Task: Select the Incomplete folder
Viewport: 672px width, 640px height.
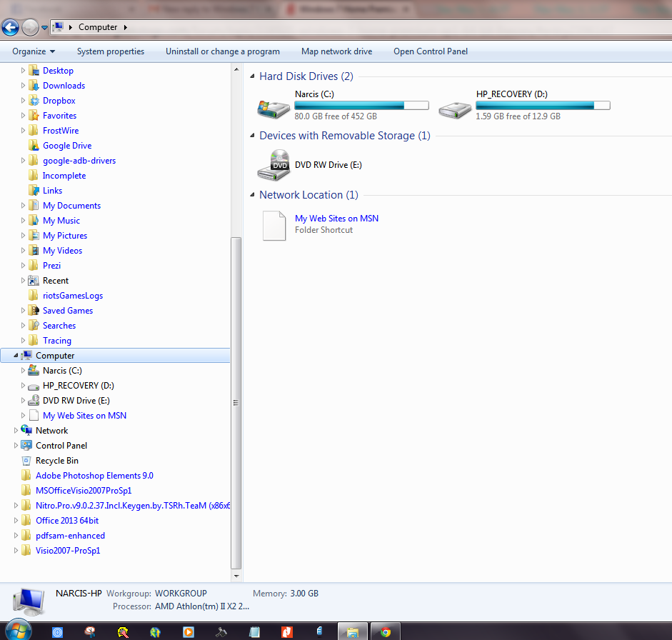Action: point(64,176)
